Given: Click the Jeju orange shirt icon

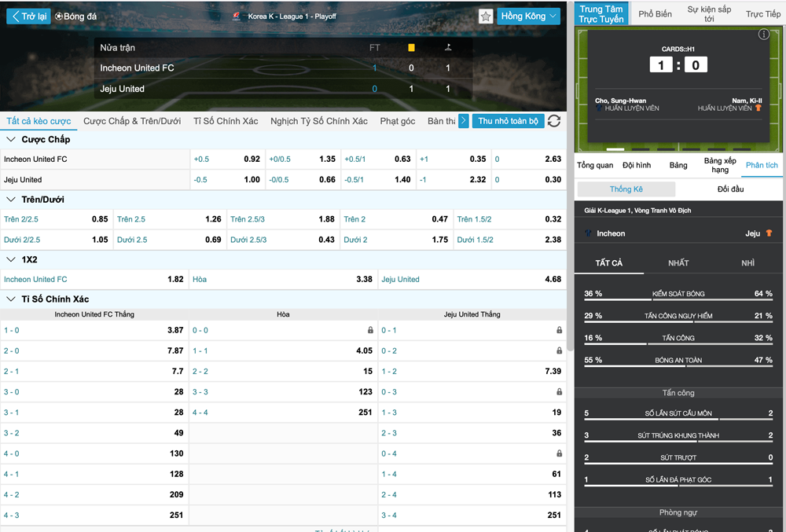Looking at the screenshot, I should (x=769, y=233).
